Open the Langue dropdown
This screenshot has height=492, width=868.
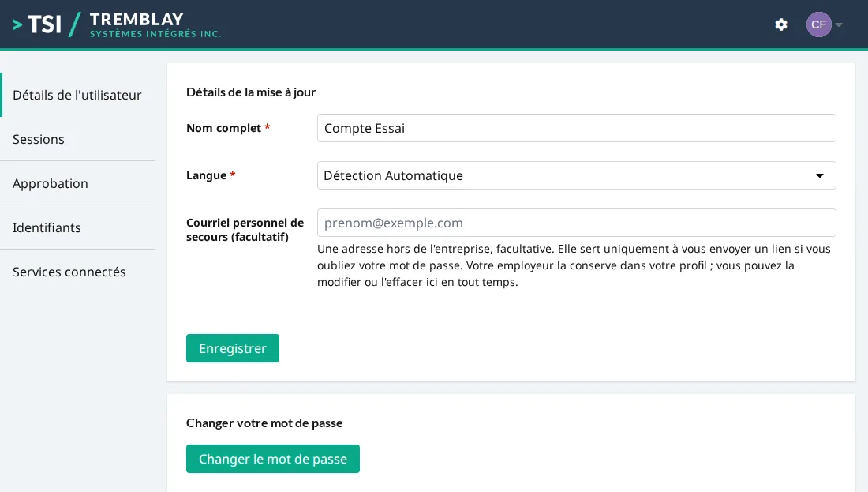point(576,175)
